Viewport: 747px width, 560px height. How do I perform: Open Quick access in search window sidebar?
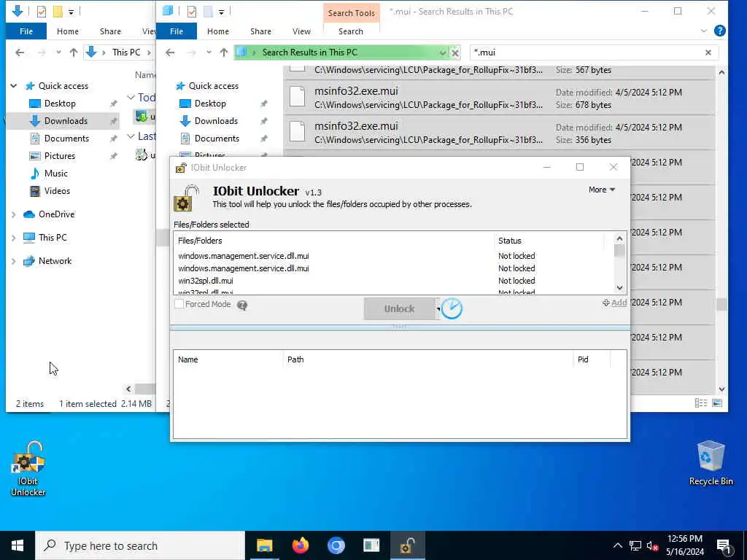click(214, 86)
